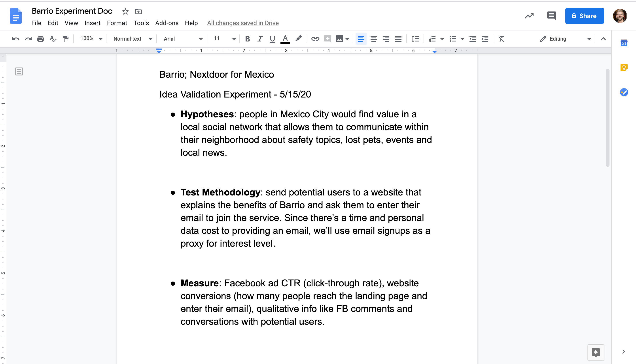Open comment history speech bubble icon
Viewport: 636px width, 364px height.
[x=551, y=16]
